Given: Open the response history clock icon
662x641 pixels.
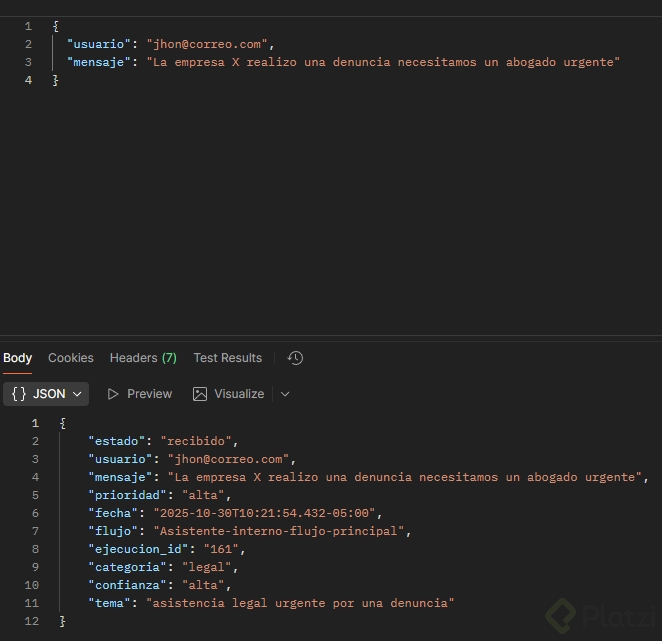Looking at the screenshot, I should tap(295, 358).
